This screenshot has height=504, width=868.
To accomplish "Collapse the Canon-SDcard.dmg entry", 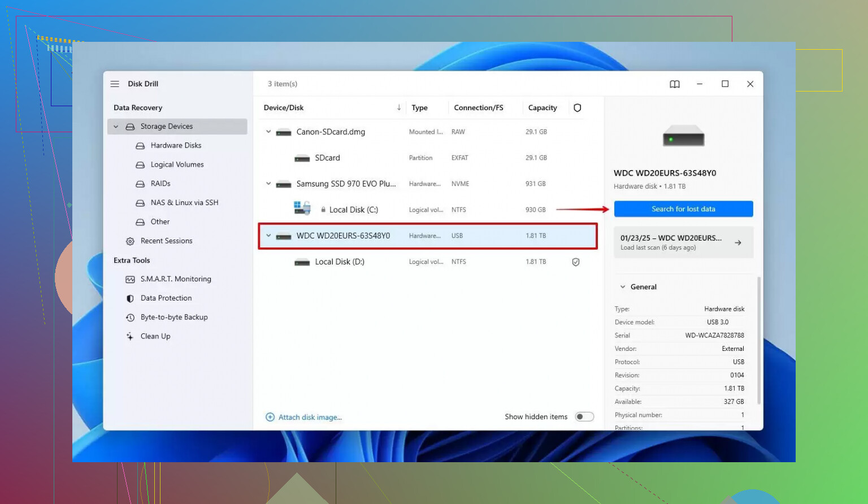I will (268, 131).
